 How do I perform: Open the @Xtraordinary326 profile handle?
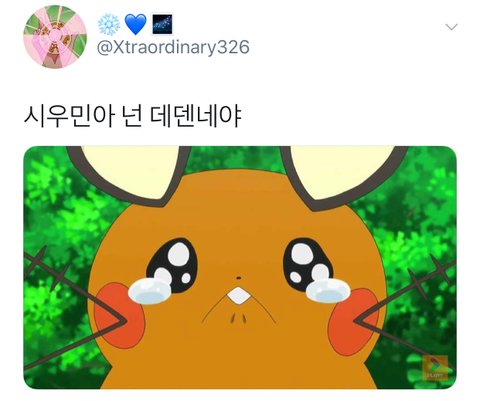[x=173, y=48]
